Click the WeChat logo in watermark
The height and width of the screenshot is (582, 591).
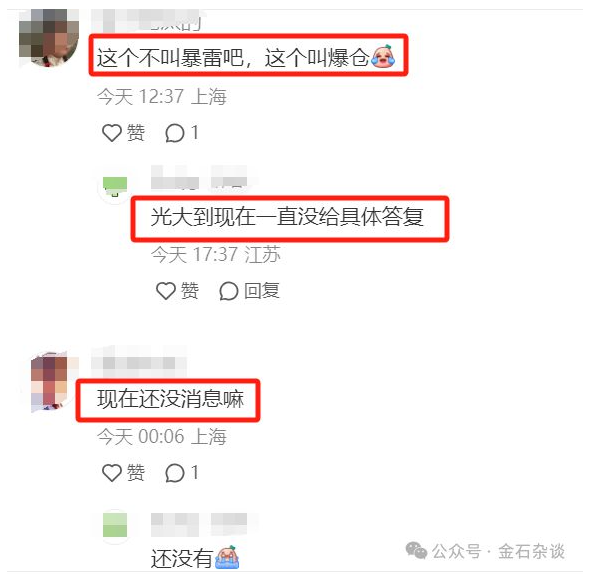pos(416,551)
